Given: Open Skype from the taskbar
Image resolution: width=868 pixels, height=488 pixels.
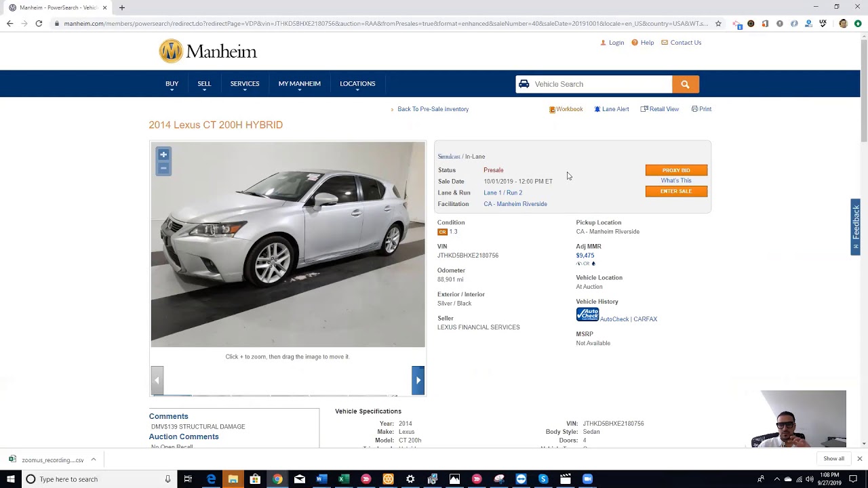Looking at the screenshot, I should click(x=543, y=479).
